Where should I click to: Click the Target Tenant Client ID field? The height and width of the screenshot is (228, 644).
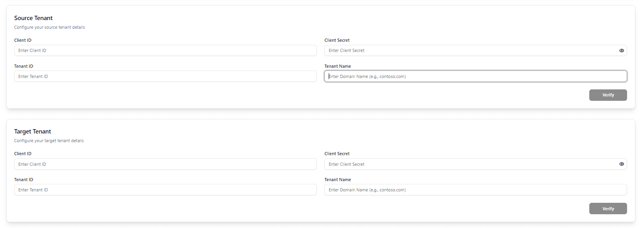click(165, 164)
